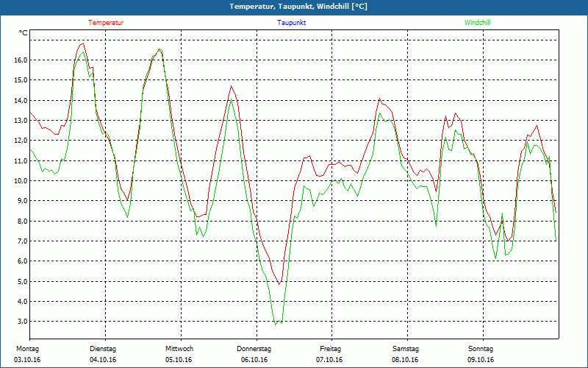
Task: Click the 15,0 y-axis value
Action: [x=21, y=80]
